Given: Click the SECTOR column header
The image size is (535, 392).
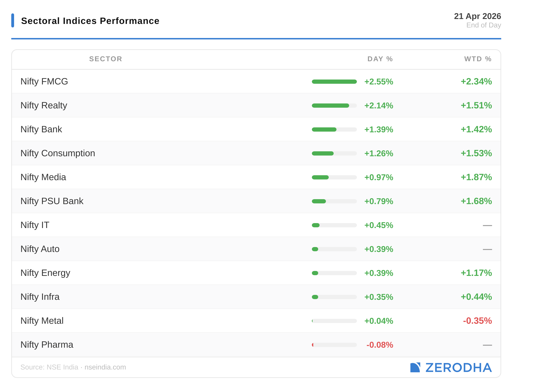Looking at the screenshot, I should click(106, 59).
